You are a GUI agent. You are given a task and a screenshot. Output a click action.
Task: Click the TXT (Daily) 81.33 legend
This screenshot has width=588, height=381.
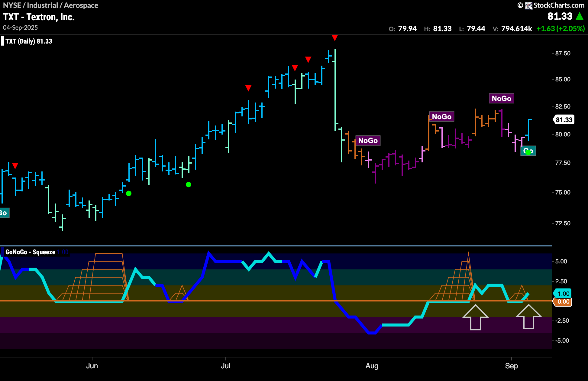click(x=29, y=41)
